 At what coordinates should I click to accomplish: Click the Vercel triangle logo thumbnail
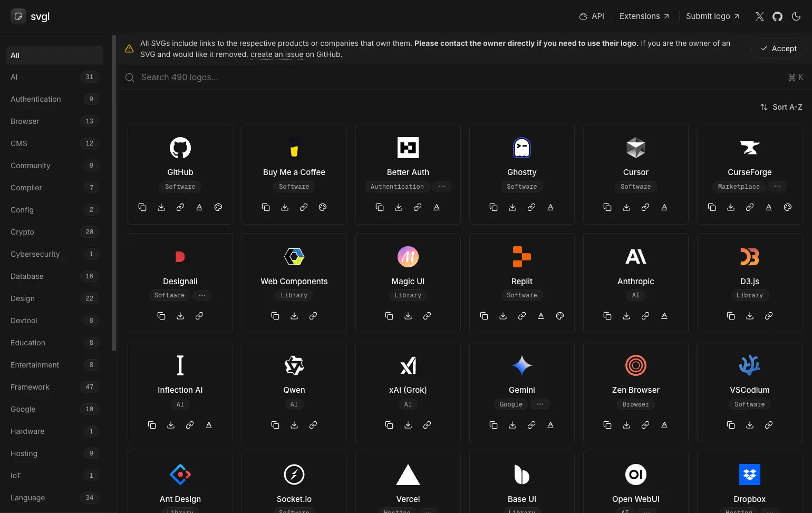pos(408,475)
